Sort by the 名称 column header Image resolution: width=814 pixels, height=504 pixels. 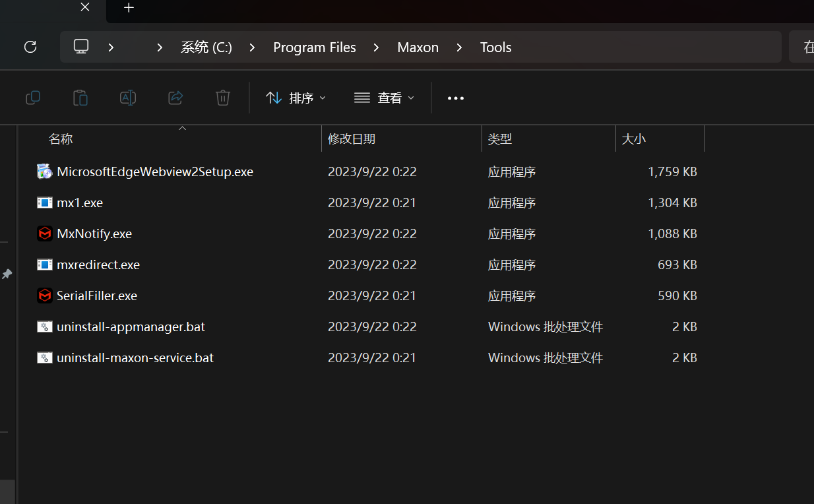61,139
